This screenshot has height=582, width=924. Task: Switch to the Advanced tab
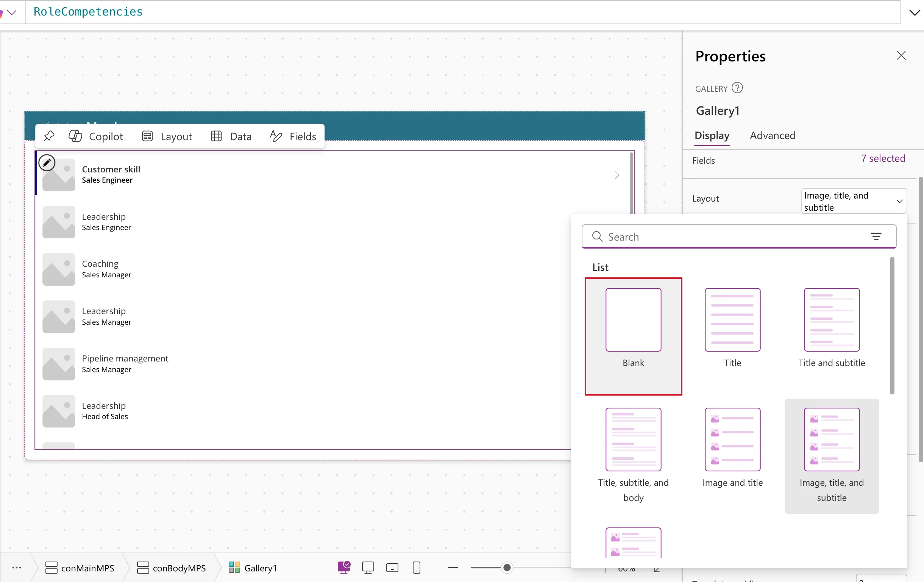(773, 136)
